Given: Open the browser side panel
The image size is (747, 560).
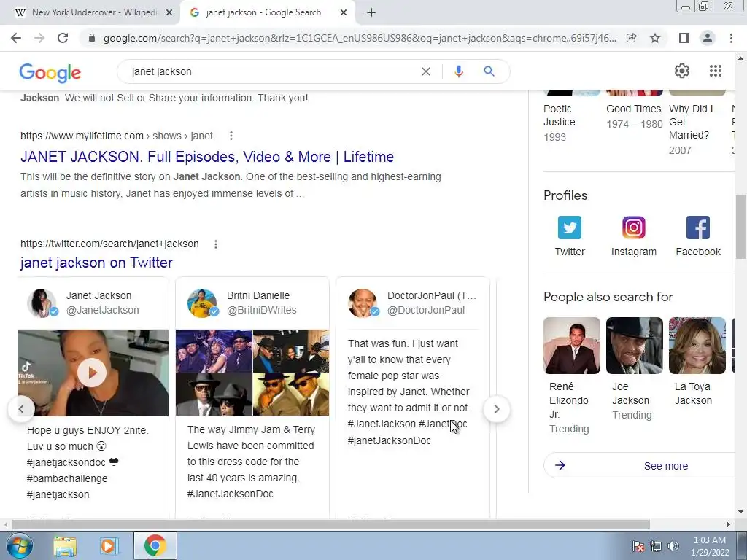Looking at the screenshot, I should 684,38.
